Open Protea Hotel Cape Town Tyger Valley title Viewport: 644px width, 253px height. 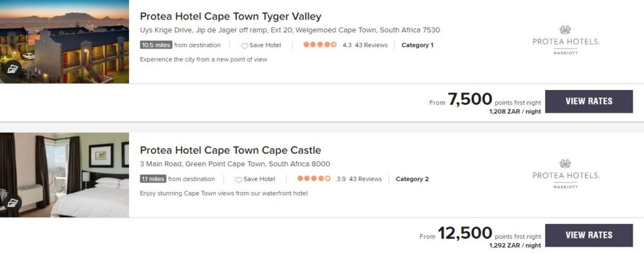tap(230, 16)
